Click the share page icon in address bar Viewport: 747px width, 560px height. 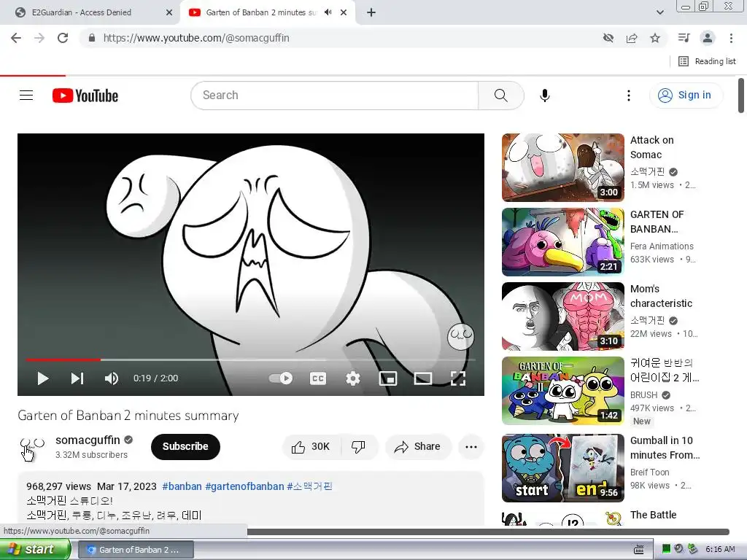coord(632,38)
